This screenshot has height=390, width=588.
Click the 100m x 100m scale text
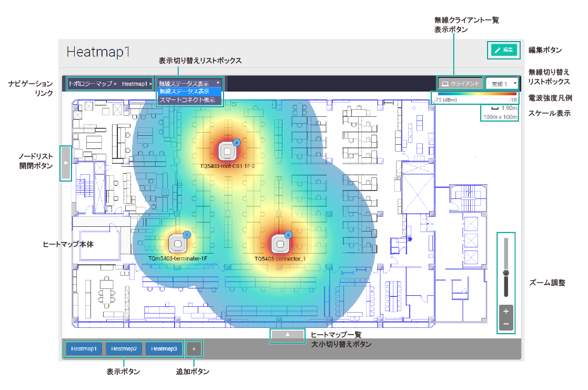click(x=500, y=117)
